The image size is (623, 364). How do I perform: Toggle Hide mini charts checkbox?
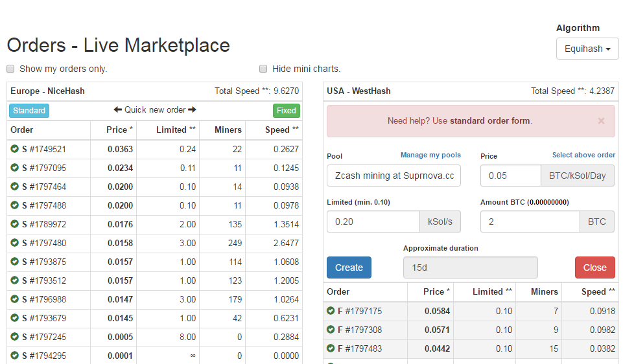[x=263, y=69]
